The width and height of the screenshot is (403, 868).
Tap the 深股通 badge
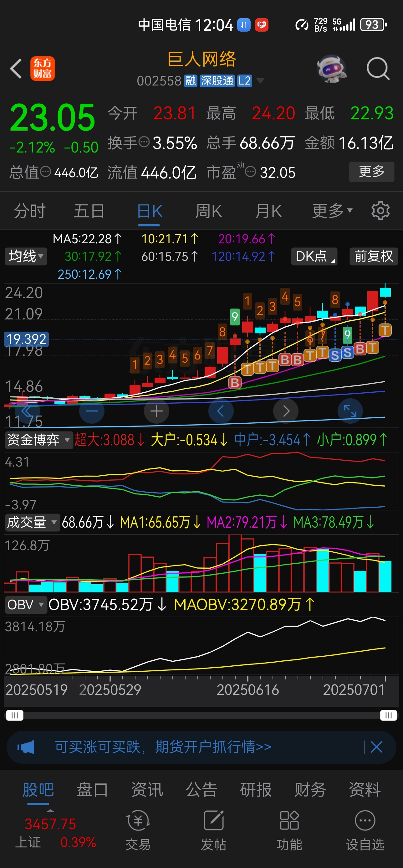pyautogui.click(x=217, y=81)
